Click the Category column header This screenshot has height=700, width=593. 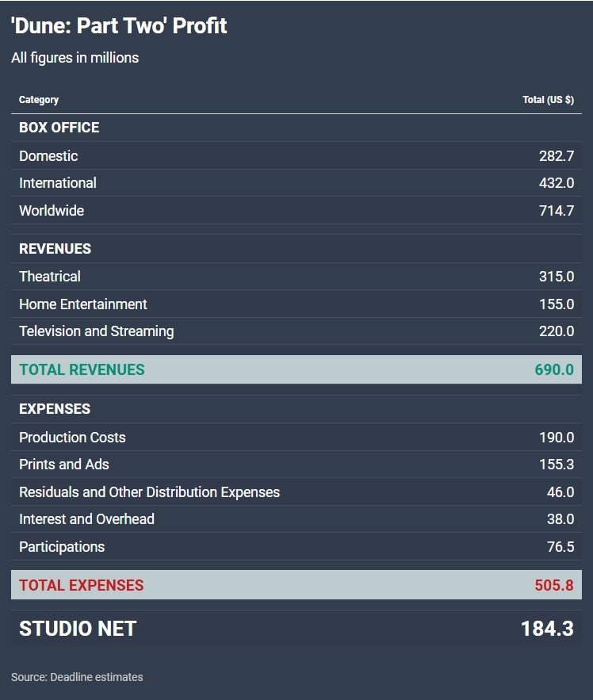tap(39, 100)
